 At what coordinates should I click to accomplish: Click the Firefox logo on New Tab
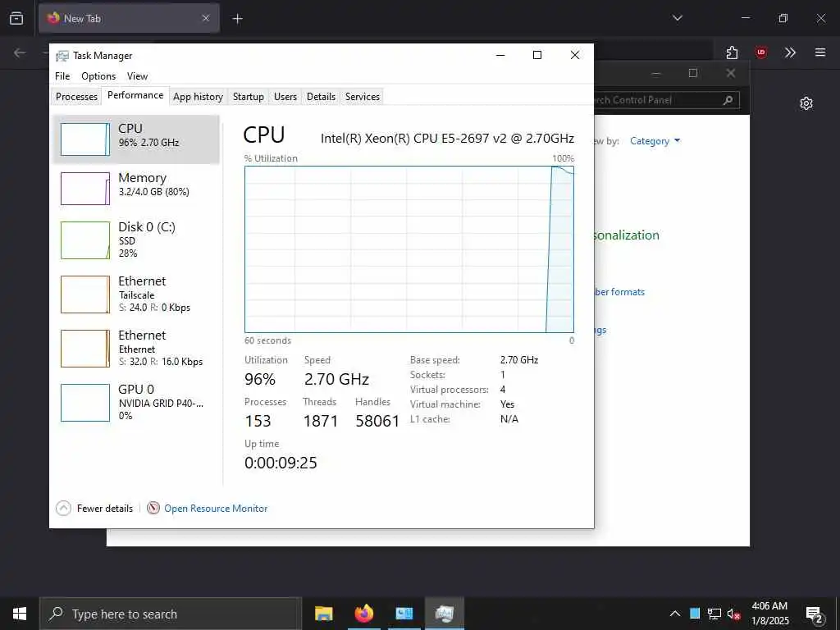pos(53,18)
